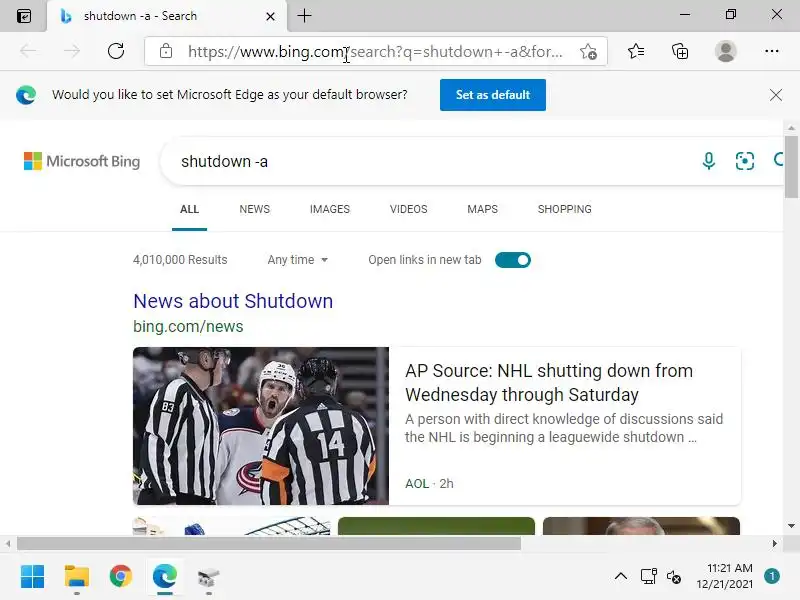Click the vertical scrollbar down arrow
Viewport: 800px width, 600px height.
(791, 526)
